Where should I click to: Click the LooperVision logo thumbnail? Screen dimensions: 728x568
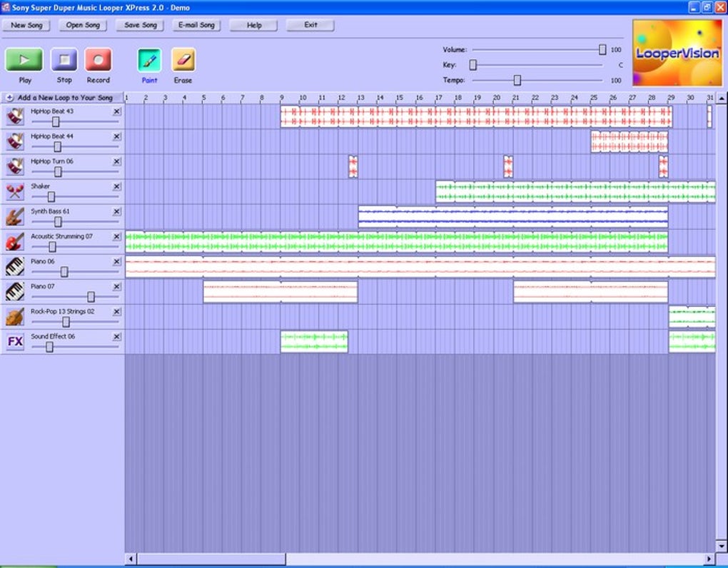677,52
